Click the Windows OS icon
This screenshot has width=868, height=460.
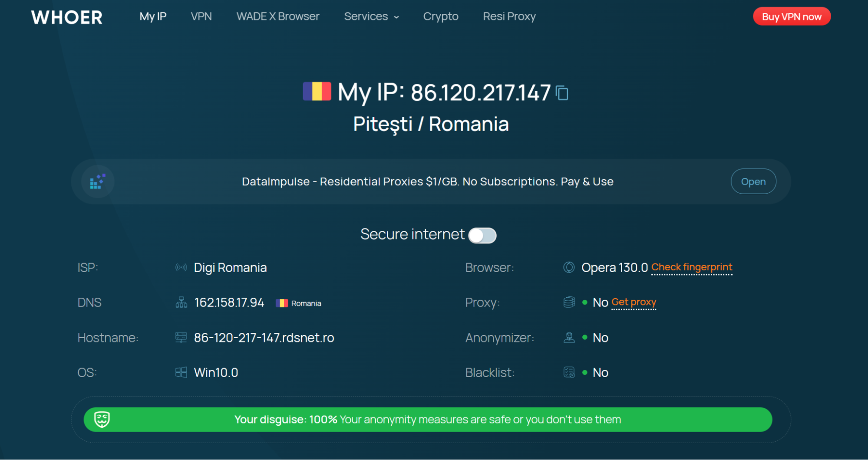181,372
